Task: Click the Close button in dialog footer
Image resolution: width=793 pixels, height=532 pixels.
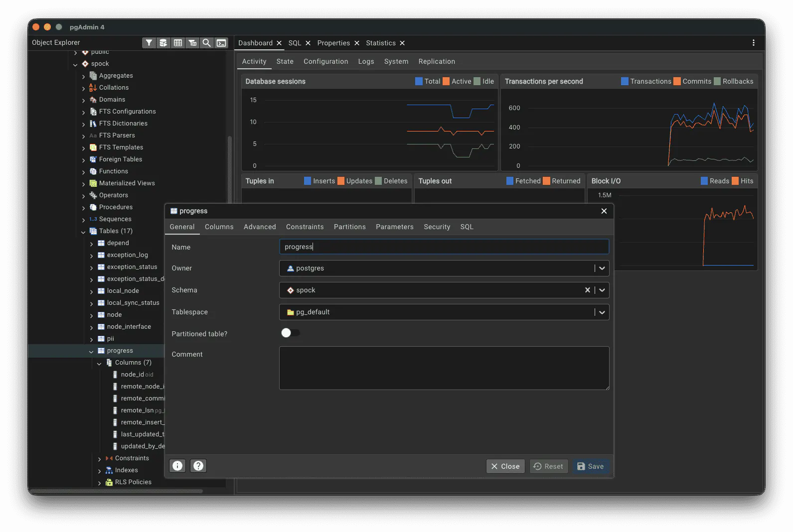Action: click(x=505, y=466)
